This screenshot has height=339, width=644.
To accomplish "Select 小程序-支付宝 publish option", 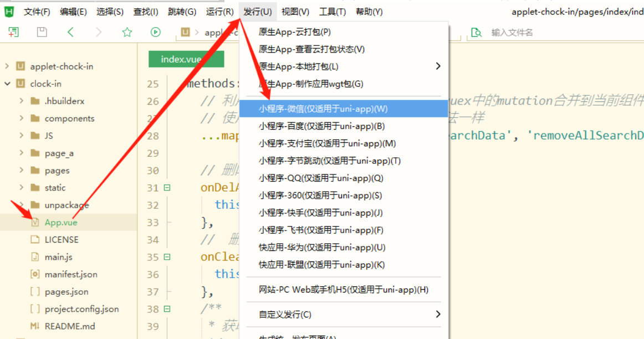I will point(344,143).
